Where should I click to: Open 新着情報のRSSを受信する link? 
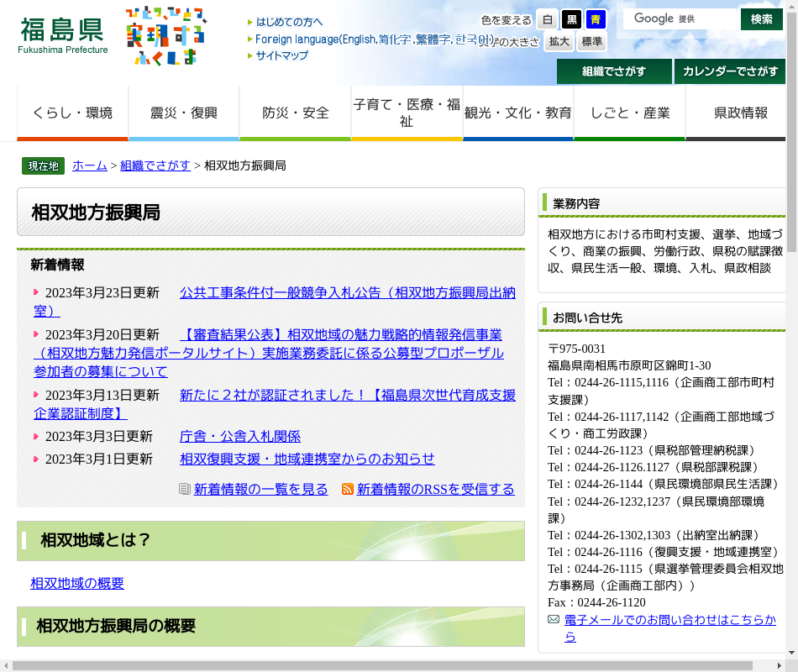click(436, 489)
